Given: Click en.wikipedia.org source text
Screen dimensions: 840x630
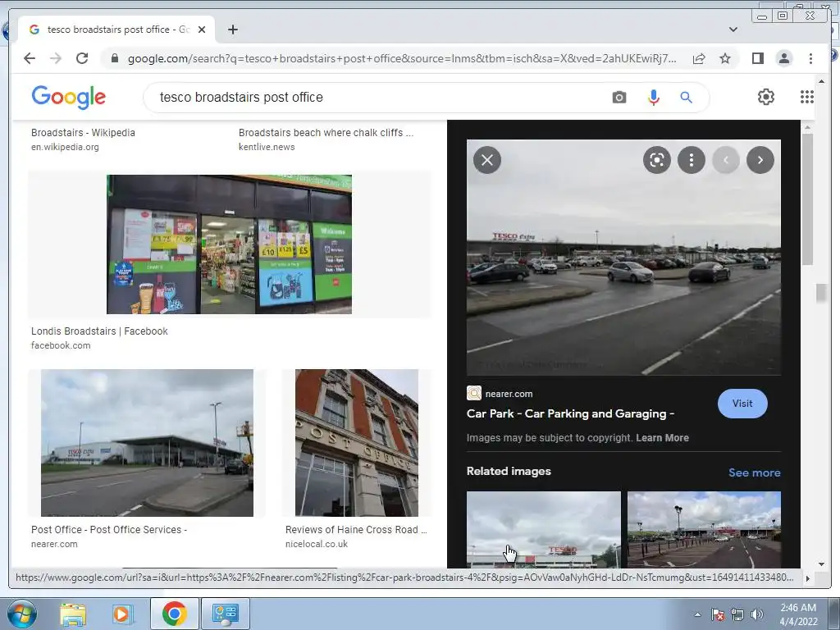Looking at the screenshot, I should [65, 147].
